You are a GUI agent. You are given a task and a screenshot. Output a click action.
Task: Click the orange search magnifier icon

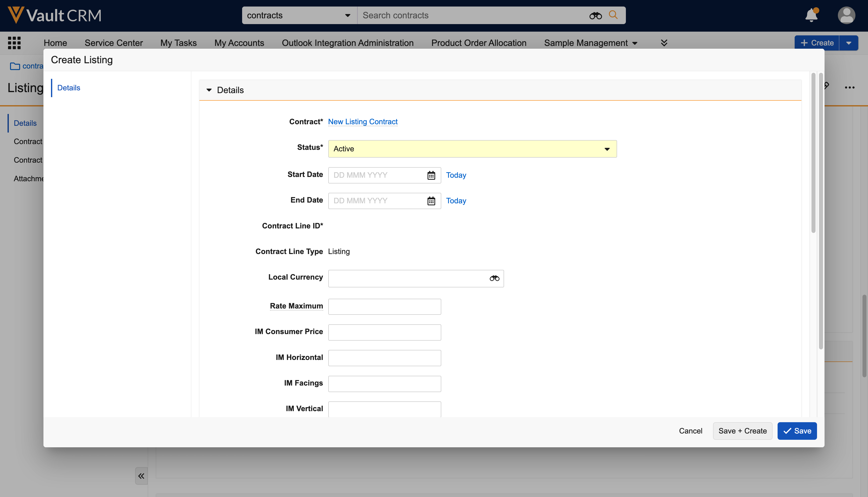click(x=613, y=15)
